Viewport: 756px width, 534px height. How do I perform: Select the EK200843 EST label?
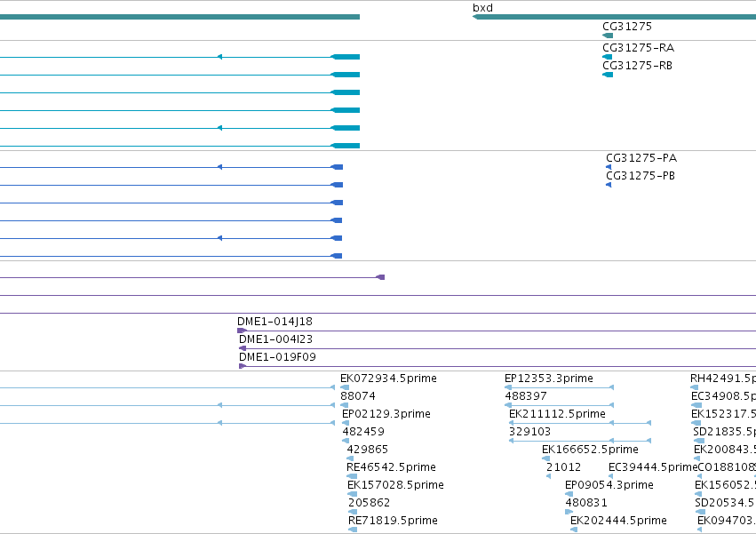pos(725,450)
